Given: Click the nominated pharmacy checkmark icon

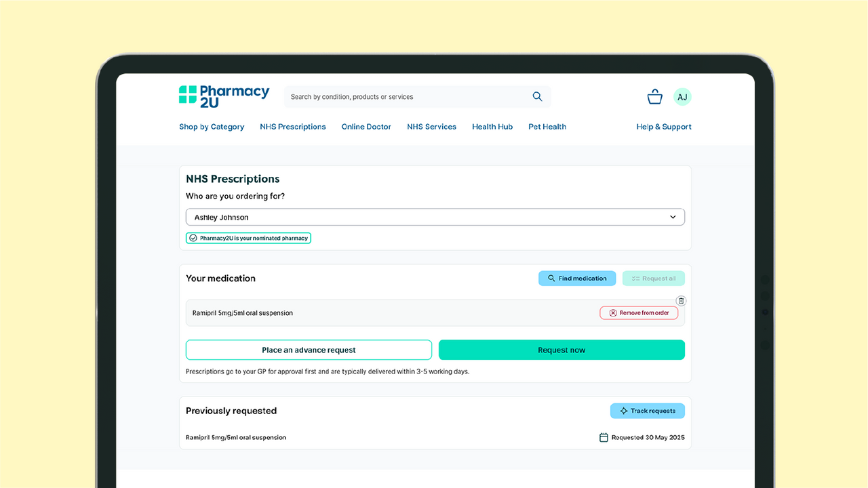Looking at the screenshot, I should tap(193, 239).
